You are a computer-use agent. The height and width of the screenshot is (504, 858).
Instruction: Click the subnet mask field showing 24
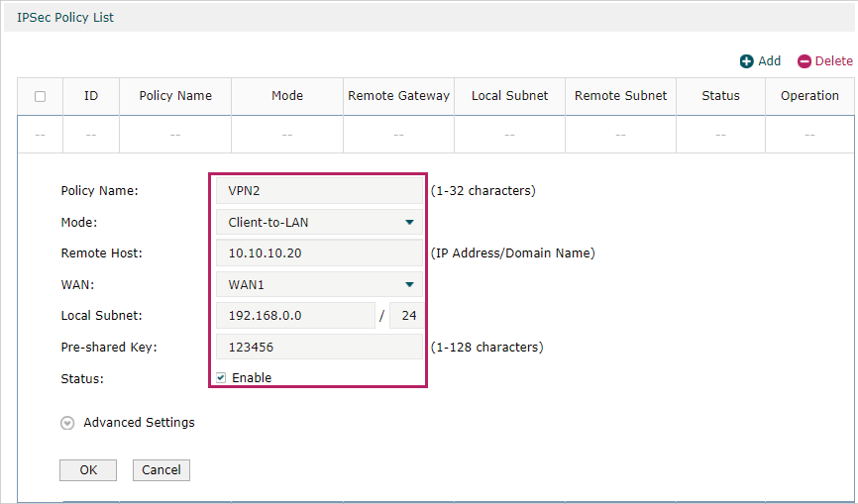[406, 316]
